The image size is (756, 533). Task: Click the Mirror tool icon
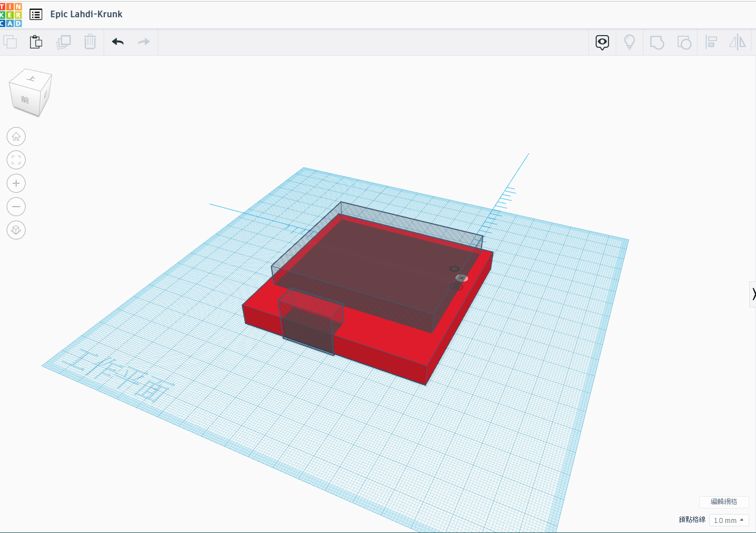[738, 42]
